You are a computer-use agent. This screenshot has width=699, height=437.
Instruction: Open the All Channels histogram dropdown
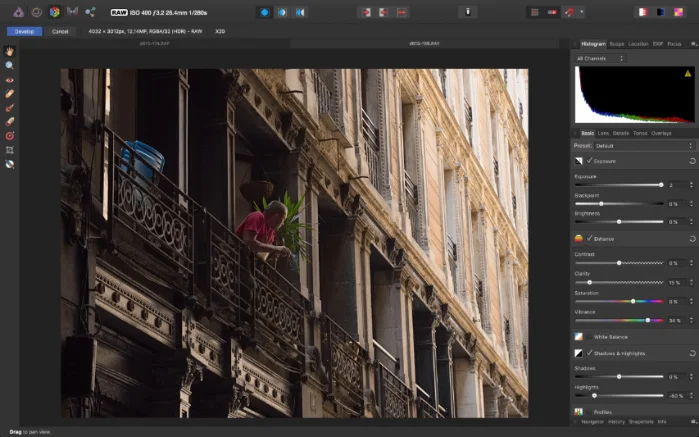600,58
